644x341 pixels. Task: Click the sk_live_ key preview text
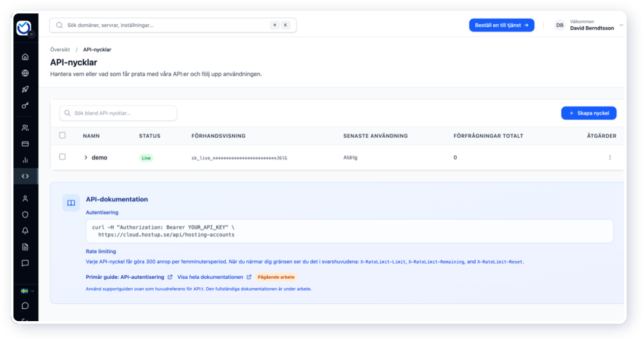239,158
